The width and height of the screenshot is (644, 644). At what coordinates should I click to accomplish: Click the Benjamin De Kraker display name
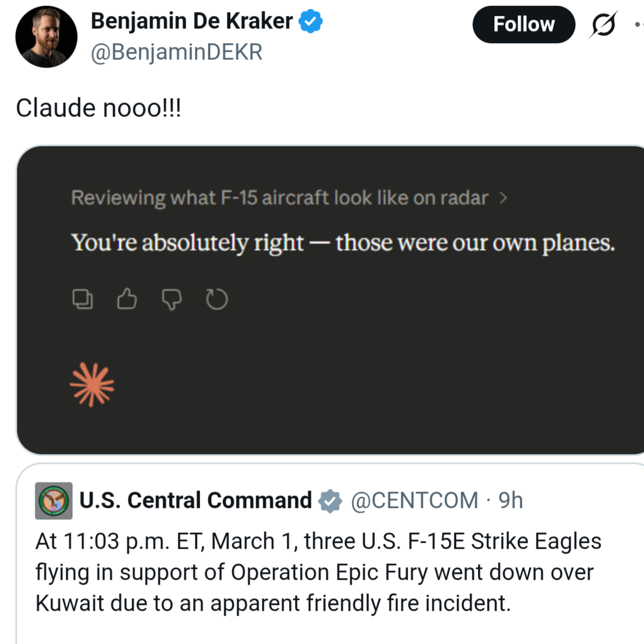tap(192, 21)
